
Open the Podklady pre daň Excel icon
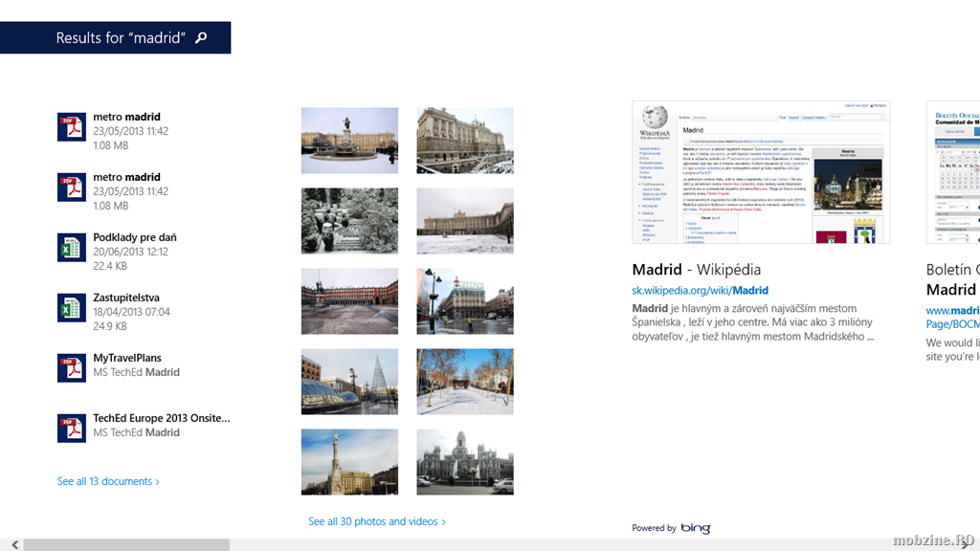[x=71, y=248]
